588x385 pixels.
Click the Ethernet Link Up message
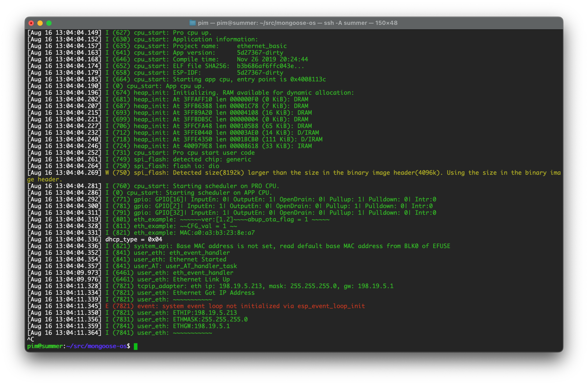coord(201,280)
